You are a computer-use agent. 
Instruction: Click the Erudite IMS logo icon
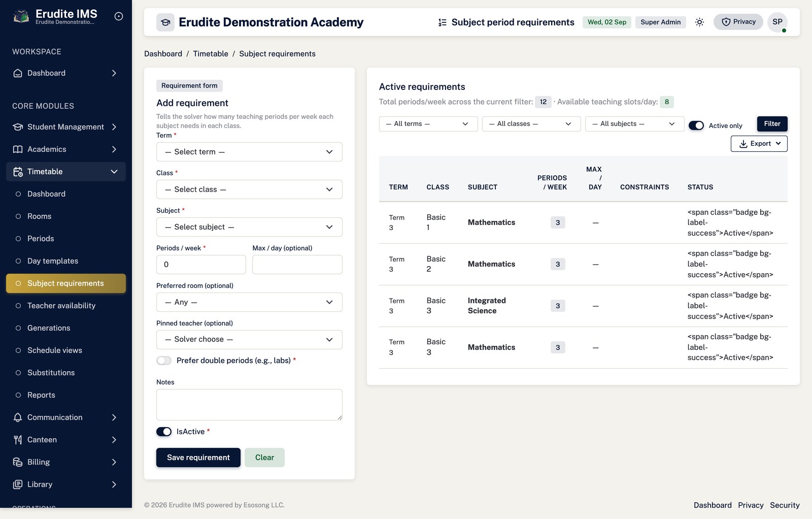point(21,16)
